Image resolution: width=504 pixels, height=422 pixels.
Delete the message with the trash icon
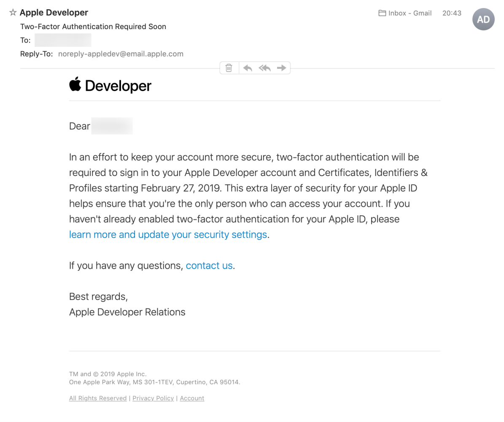(229, 68)
